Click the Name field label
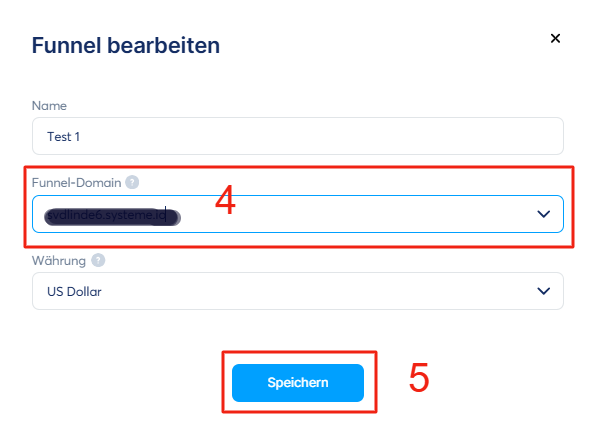This screenshot has height=434, width=593. pos(49,105)
